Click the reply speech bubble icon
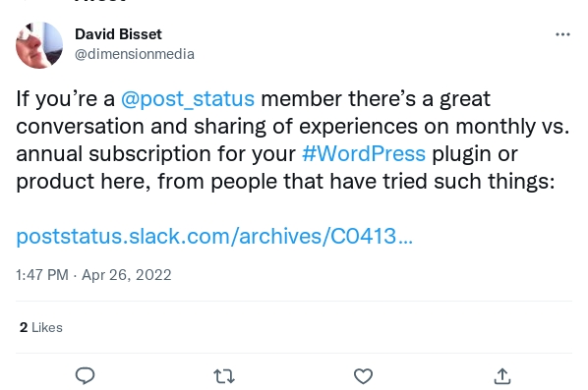Screen dimensions: 588x390 [x=86, y=376]
